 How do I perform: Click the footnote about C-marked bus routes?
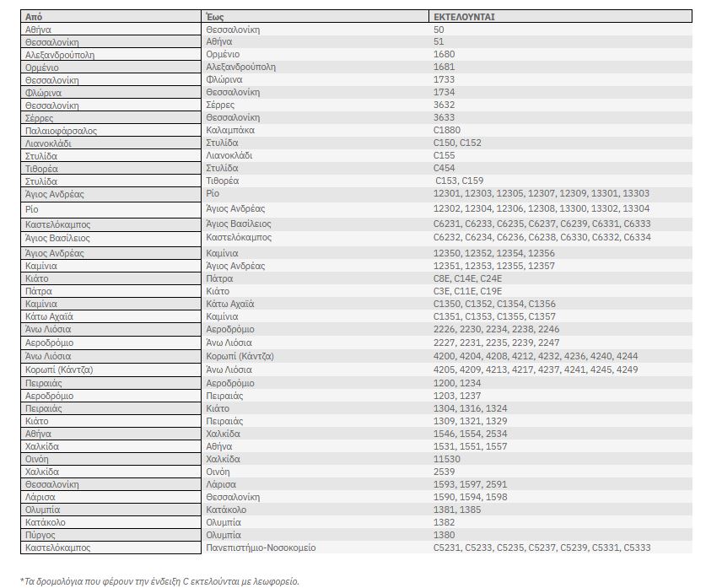point(159,580)
